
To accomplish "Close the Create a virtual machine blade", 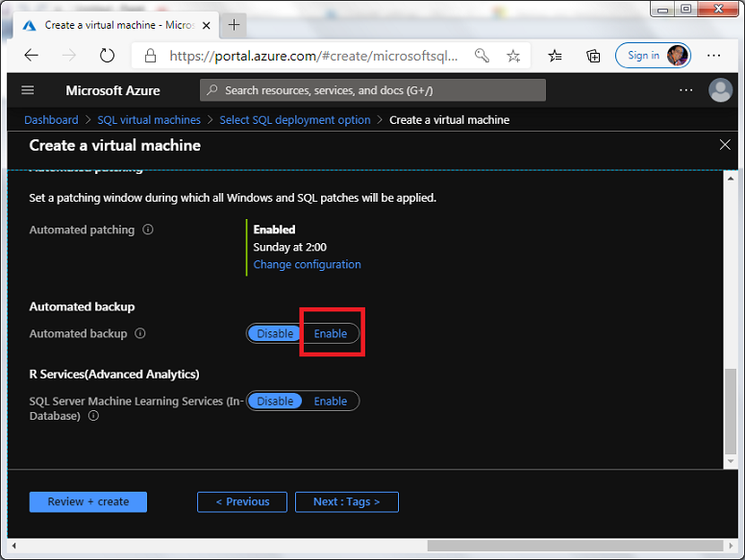I will click(x=725, y=145).
